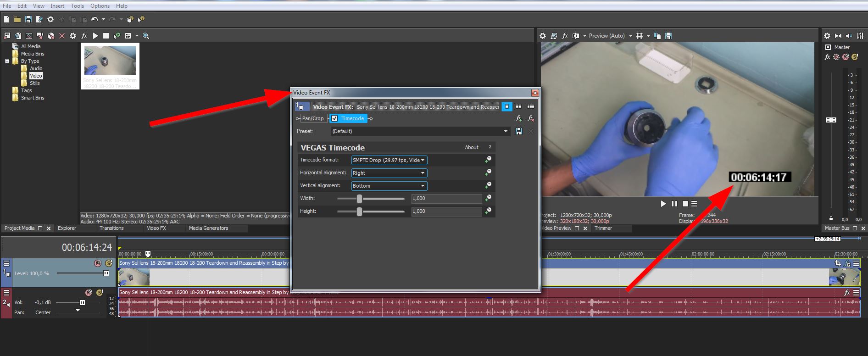
Task: Click the Save project icon in main toolbar
Action: click(x=28, y=19)
